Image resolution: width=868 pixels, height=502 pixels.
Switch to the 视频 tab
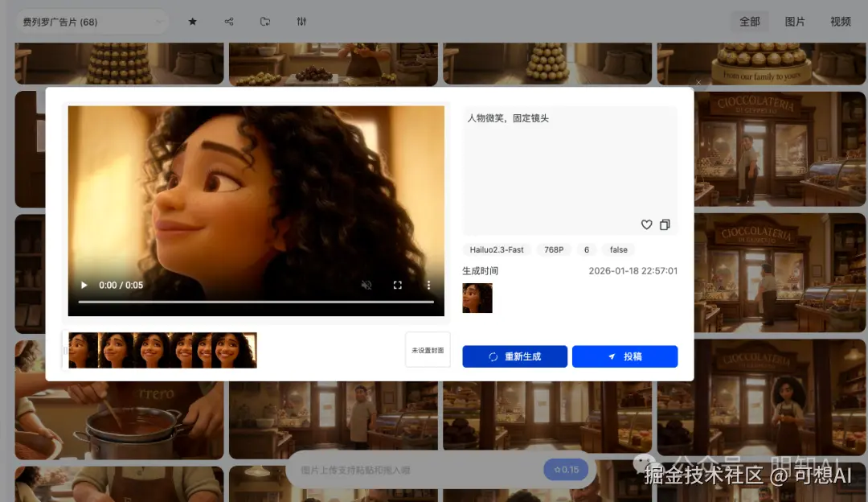[841, 22]
